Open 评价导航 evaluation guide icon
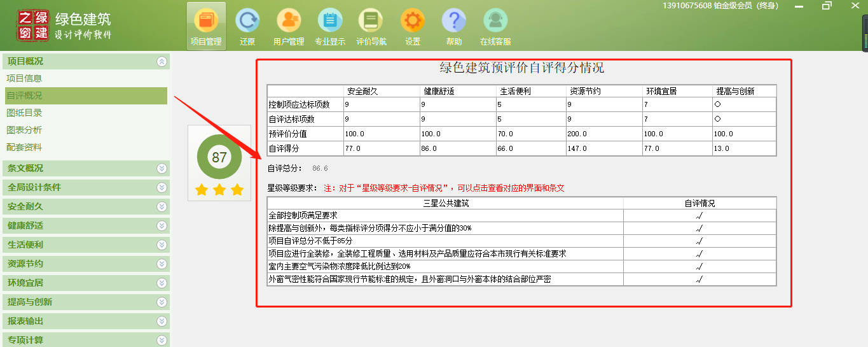 (371, 26)
